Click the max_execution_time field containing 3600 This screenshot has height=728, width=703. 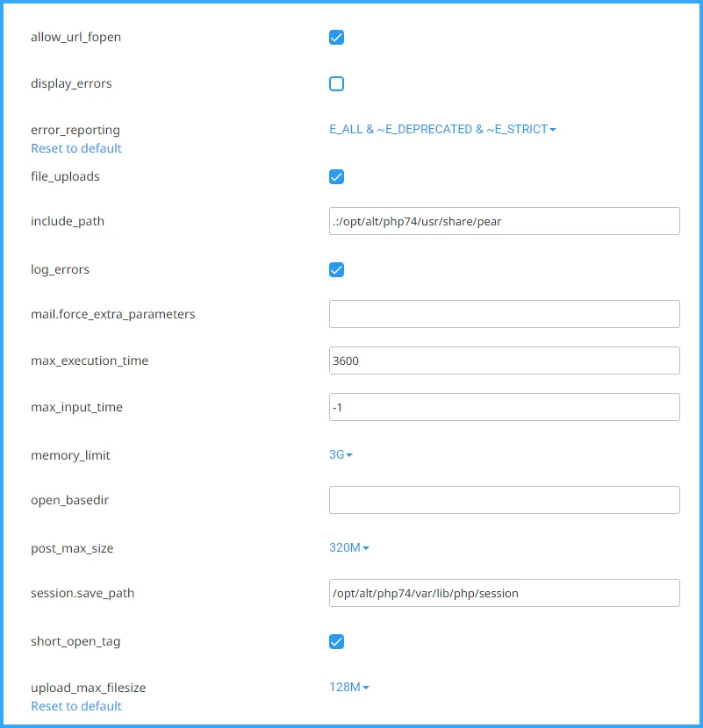(x=505, y=360)
